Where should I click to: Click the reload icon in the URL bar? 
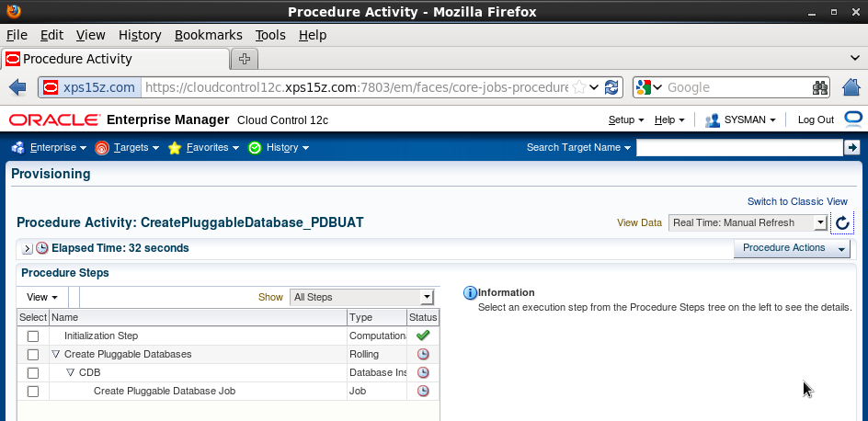[x=612, y=87]
